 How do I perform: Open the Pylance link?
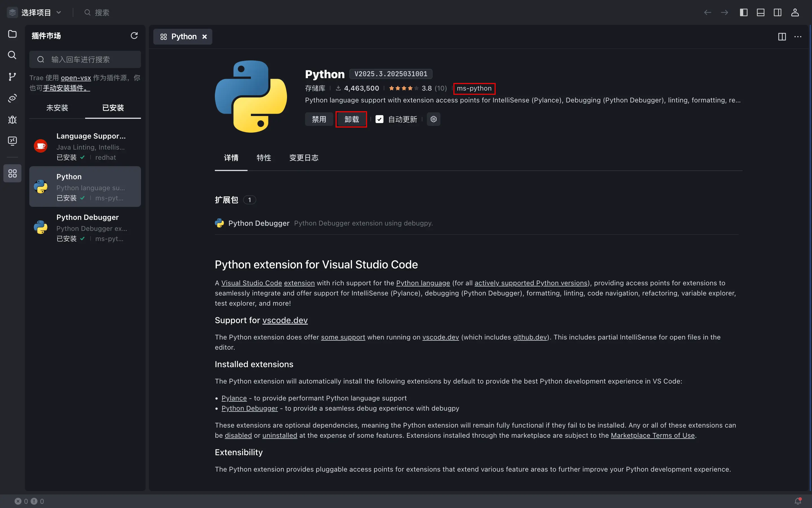coord(234,398)
